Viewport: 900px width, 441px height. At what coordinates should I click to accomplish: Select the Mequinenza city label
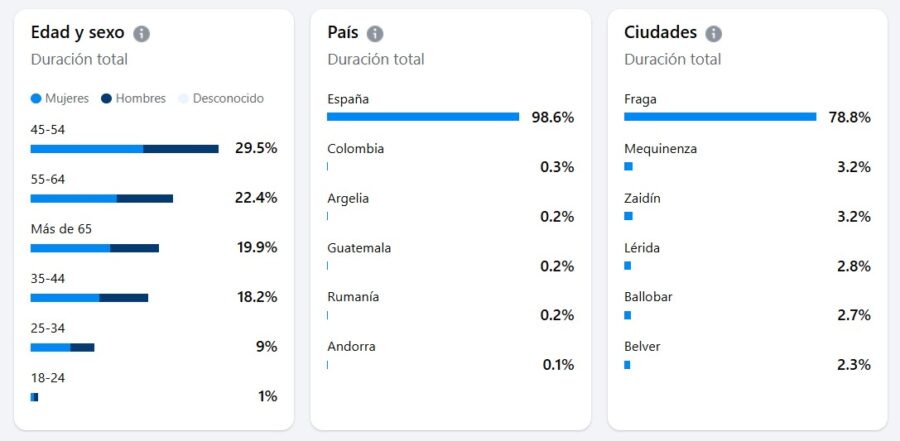[x=660, y=149]
